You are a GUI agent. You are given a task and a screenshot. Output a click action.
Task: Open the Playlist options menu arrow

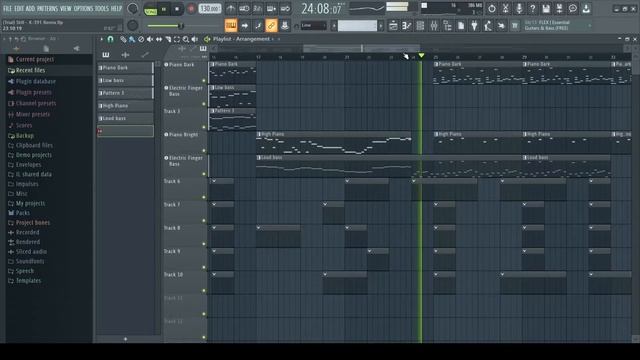[x=102, y=39]
